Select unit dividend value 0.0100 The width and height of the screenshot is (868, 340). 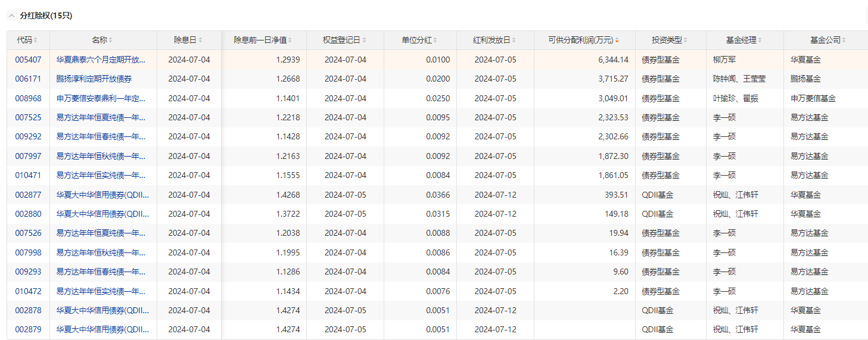pos(438,60)
